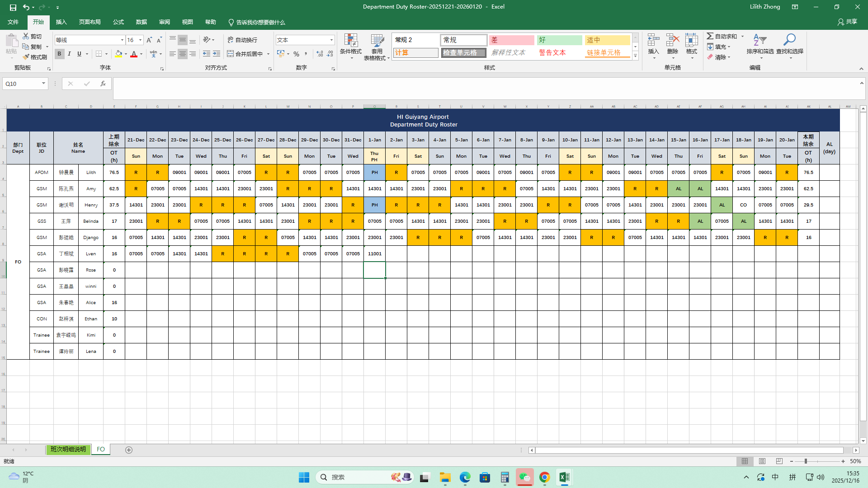Expand the font name dropdown

[122, 40]
